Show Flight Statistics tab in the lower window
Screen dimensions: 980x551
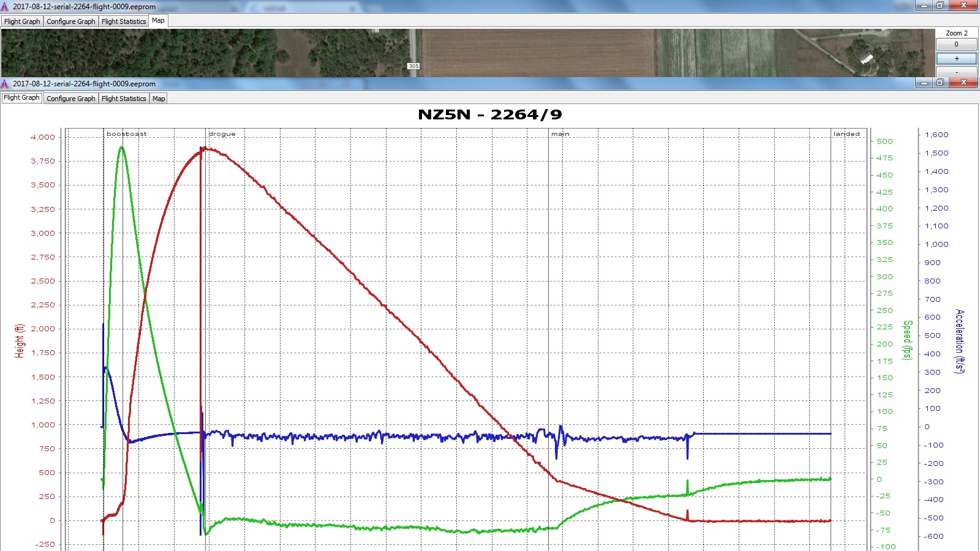click(124, 99)
